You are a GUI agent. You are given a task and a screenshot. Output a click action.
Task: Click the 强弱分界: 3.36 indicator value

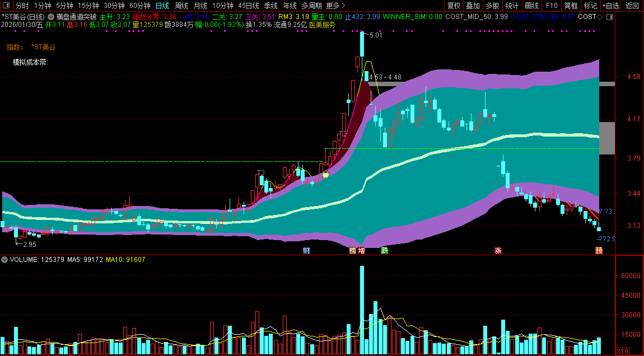click(x=154, y=17)
